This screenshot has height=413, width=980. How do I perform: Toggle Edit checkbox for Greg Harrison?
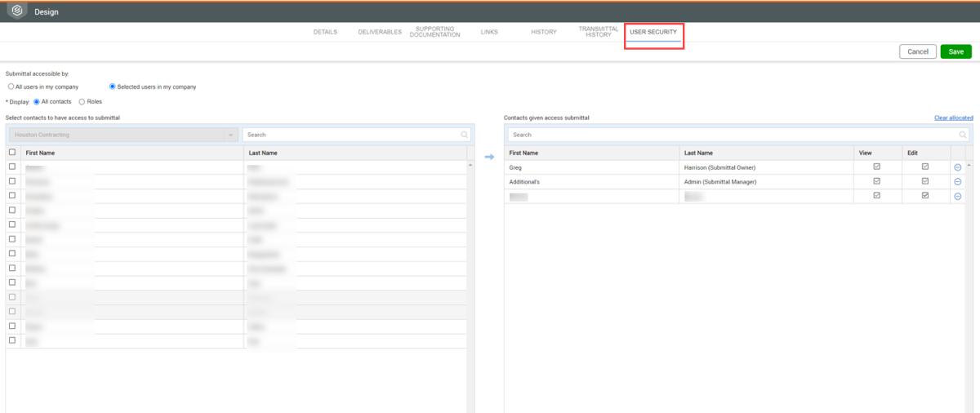(925, 167)
